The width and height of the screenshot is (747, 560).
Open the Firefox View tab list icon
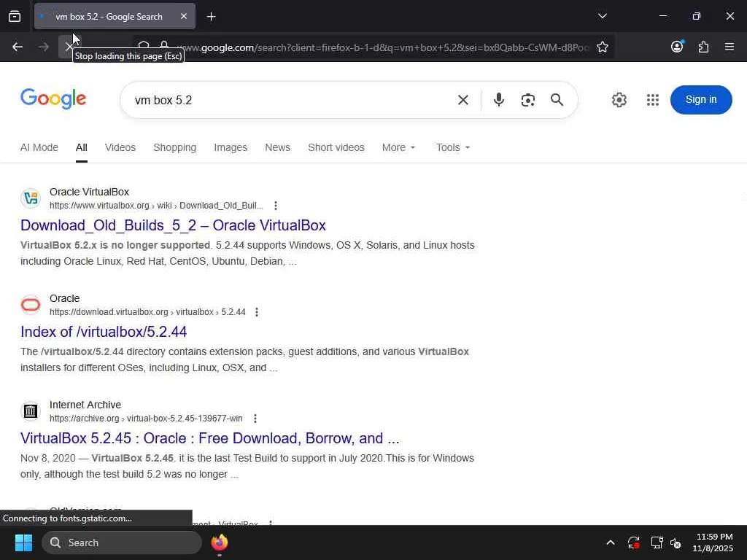15,17
